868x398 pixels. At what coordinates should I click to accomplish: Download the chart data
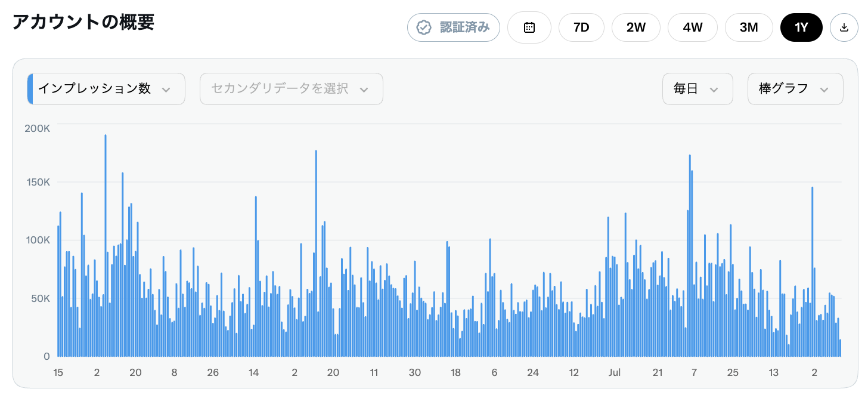click(844, 27)
